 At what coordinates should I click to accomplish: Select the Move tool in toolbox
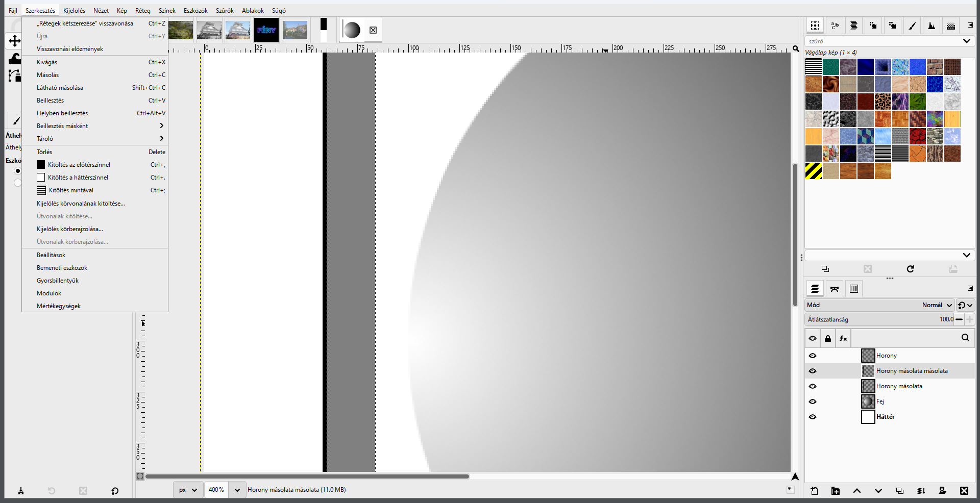(14, 41)
